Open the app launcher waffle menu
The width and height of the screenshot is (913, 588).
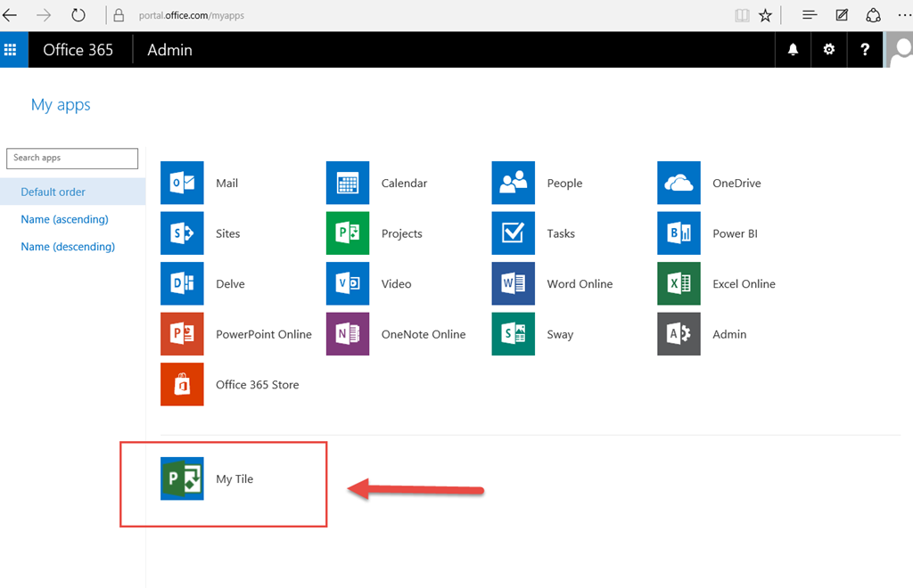[x=11, y=50]
